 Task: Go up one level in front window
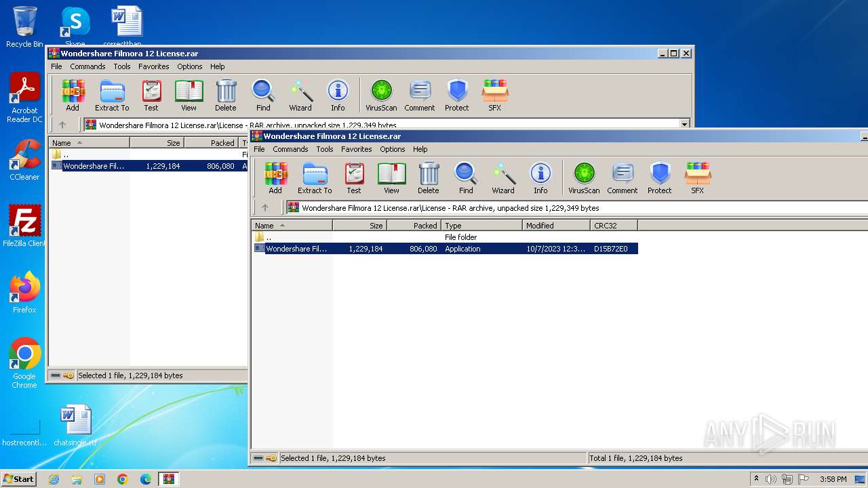pos(265,207)
